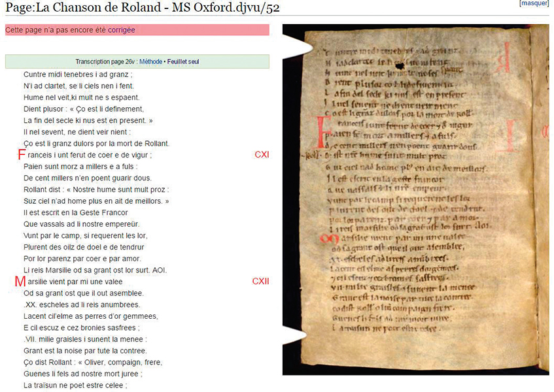Image resolution: width=554 pixels, height=392 pixels.
Task: Click the red laisse number CXII
Action: click(x=260, y=281)
